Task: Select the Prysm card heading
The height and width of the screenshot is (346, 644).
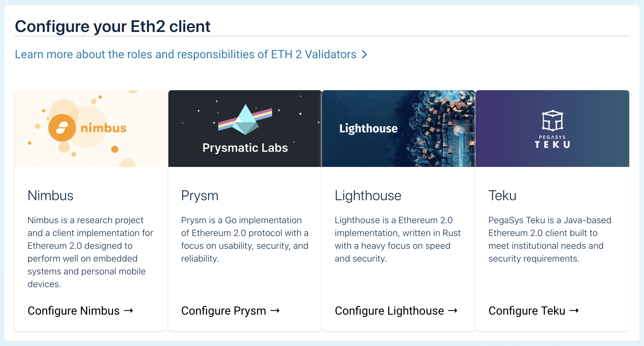Action: click(200, 196)
